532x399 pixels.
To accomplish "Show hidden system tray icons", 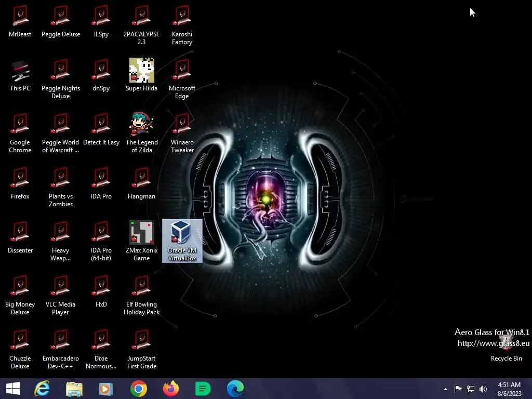I will (x=445, y=389).
